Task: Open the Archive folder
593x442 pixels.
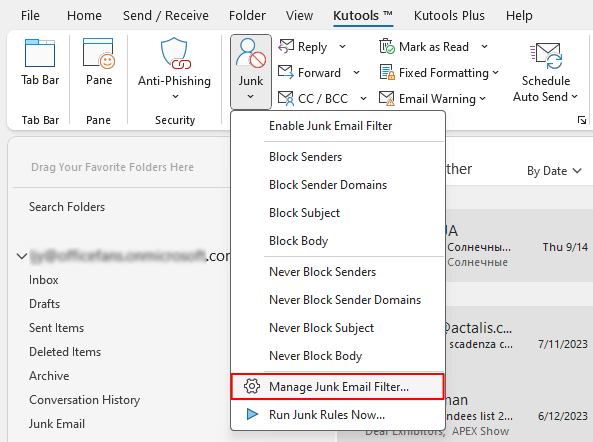Action: [x=49, y=376]
